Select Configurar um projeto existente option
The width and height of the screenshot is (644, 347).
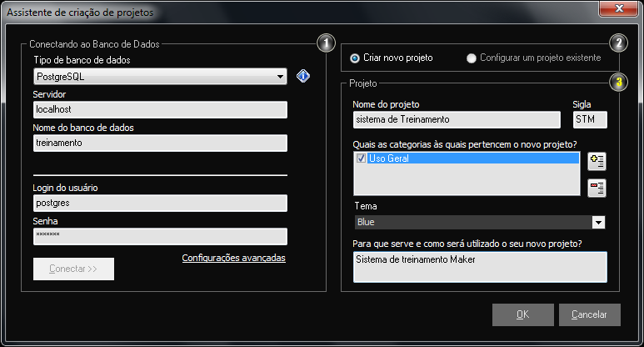tap(472, 58)
